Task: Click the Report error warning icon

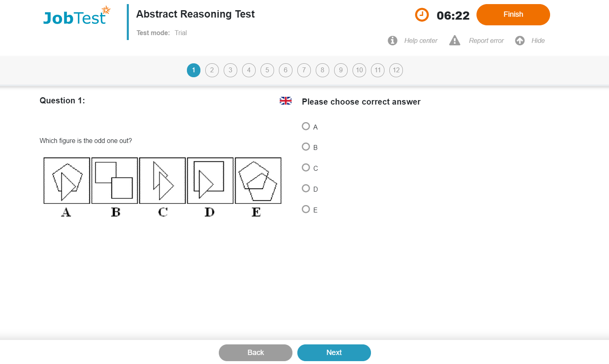Action: click(454, 40)
